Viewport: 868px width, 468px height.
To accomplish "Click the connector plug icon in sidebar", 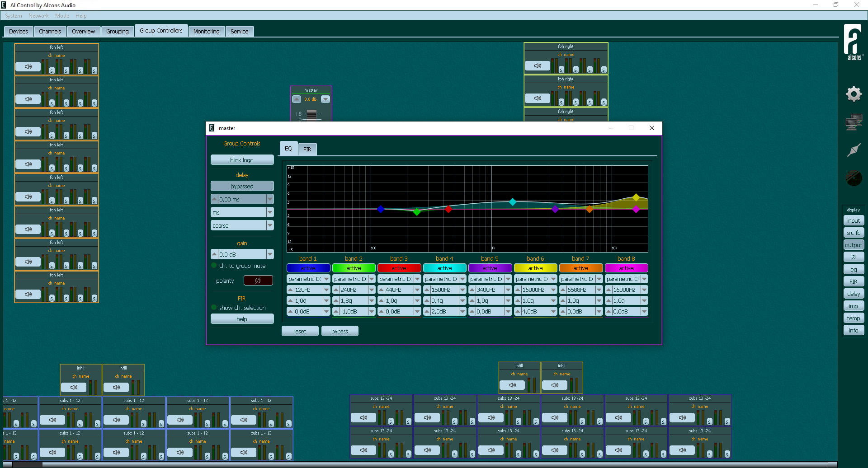I will pos(854,150).
